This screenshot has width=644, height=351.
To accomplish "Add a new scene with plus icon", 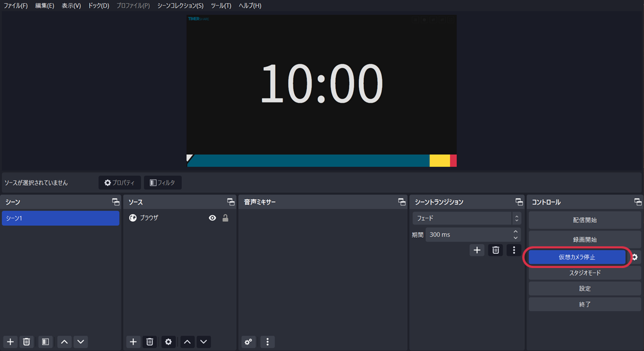I will [10, 341].
